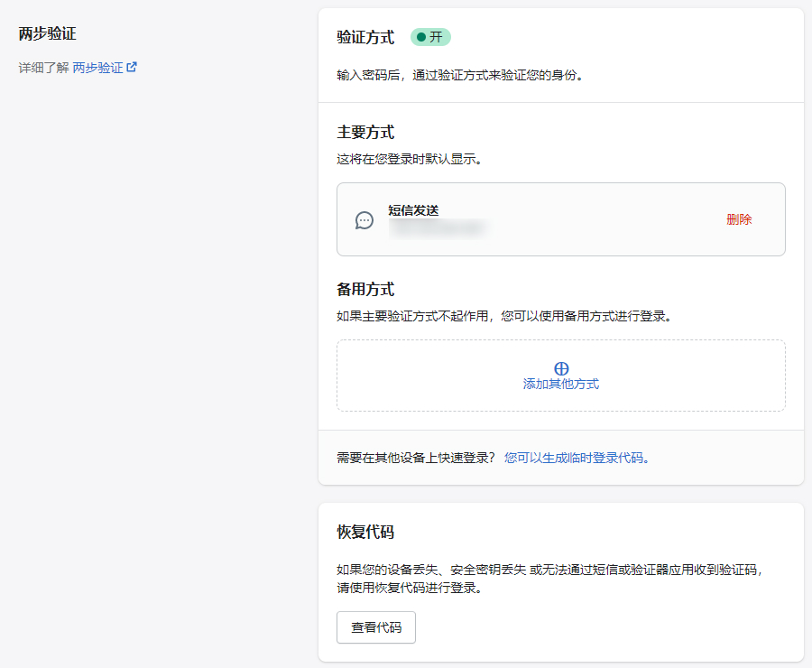Click the external link icon beside 两步验证
Image resolution: width=812 pixels, height=668 pixels.
(x=132, y=67)
